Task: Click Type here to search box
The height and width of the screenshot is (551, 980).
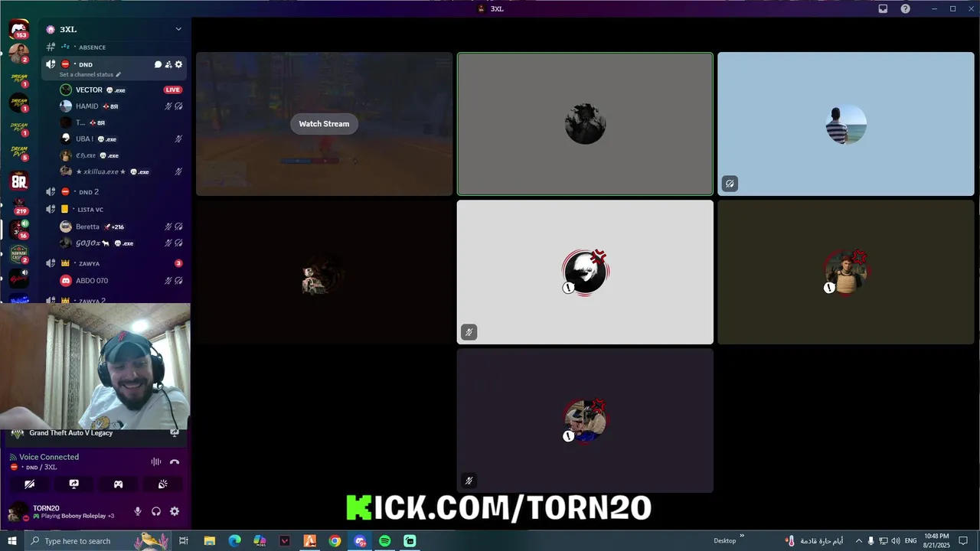Action: (x=96, y=541)
